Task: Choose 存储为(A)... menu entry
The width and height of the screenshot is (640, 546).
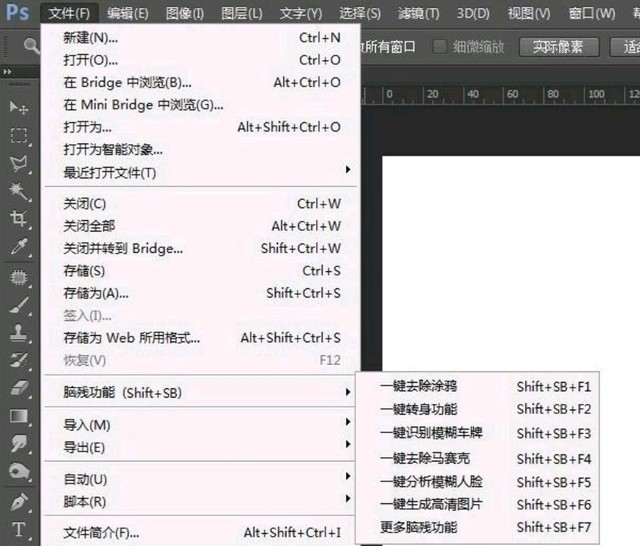Action: [x=201, y=293]
